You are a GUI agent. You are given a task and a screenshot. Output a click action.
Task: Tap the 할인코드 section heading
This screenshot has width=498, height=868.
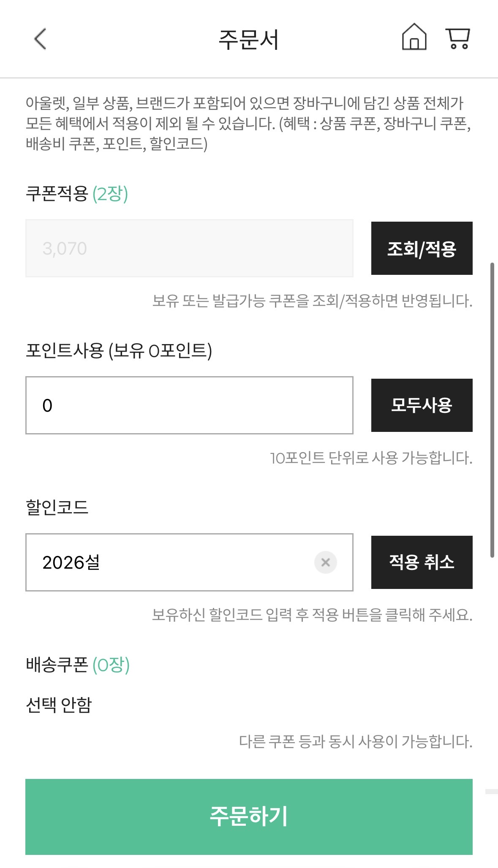57,507
